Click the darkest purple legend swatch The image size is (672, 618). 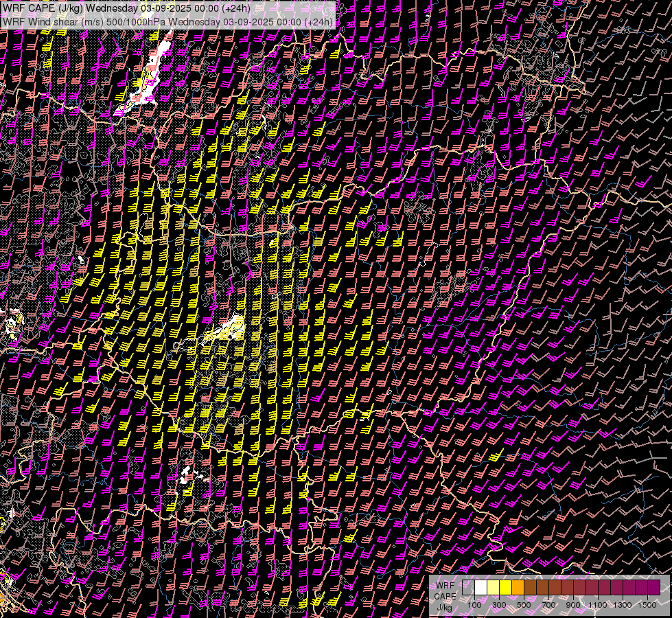pos(654,587)
